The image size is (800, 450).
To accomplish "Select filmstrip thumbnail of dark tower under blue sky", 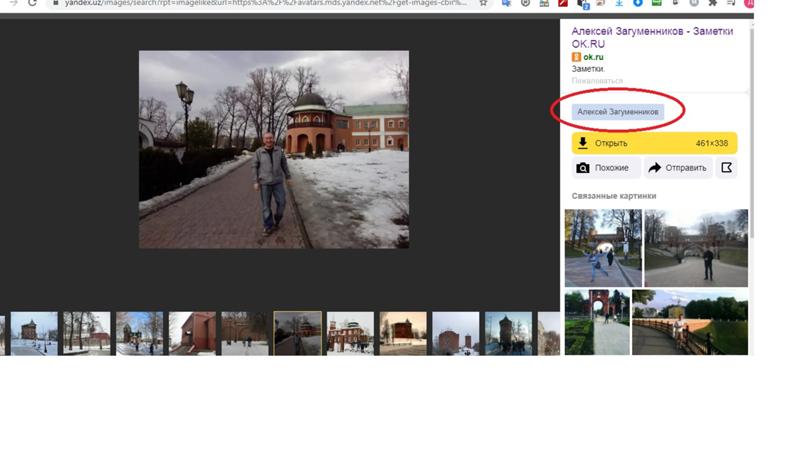I will 508,333.
